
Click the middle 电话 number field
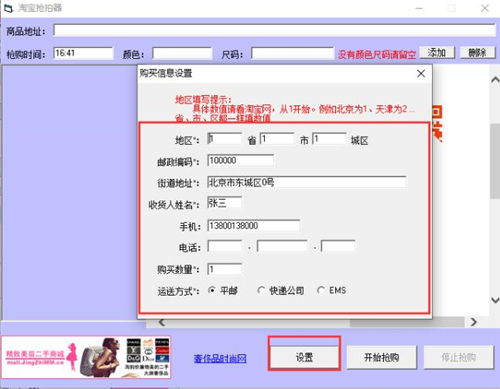282,246
